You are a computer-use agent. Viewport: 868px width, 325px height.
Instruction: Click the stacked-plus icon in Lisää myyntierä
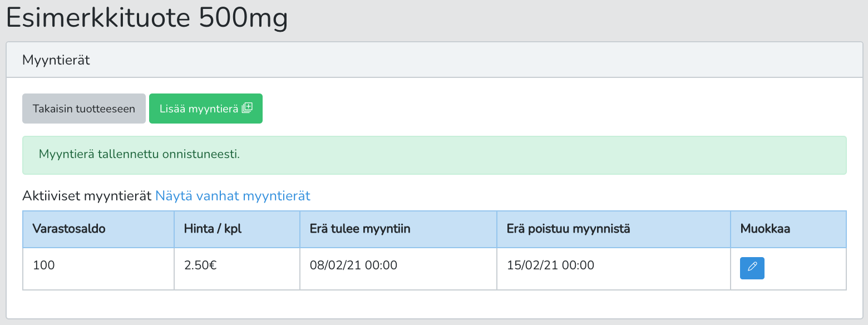click(x=247, y=108)
